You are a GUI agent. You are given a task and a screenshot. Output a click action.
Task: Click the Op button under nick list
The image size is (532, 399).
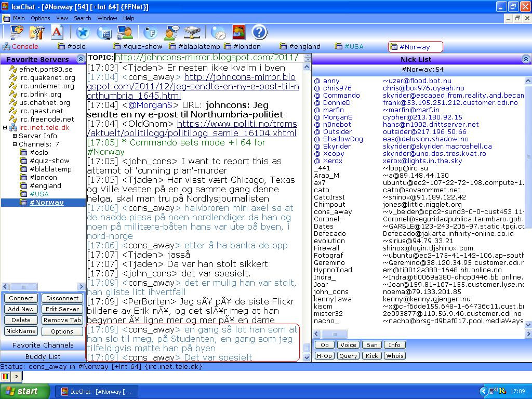click(325, 345)
